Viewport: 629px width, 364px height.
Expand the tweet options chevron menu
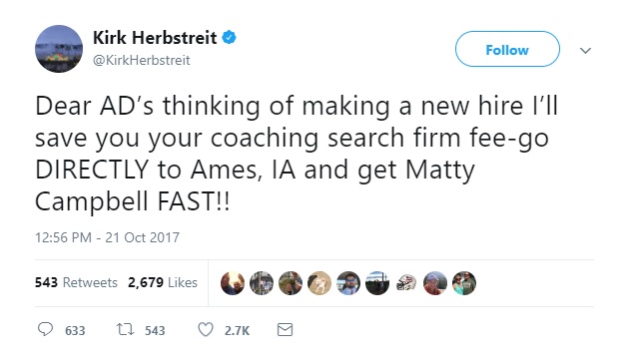tap(586, 51)
